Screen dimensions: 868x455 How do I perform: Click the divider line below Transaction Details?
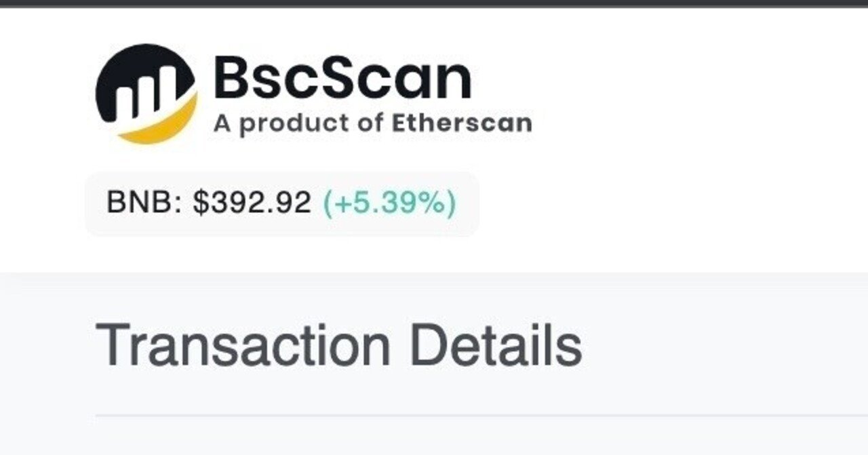point(475,414)
